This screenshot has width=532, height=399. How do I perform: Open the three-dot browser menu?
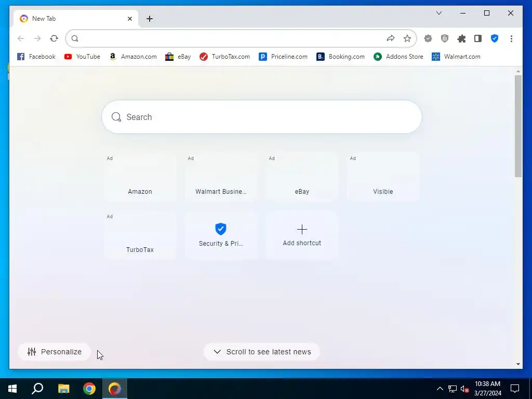pyautogui.click(x=511, y=38)
